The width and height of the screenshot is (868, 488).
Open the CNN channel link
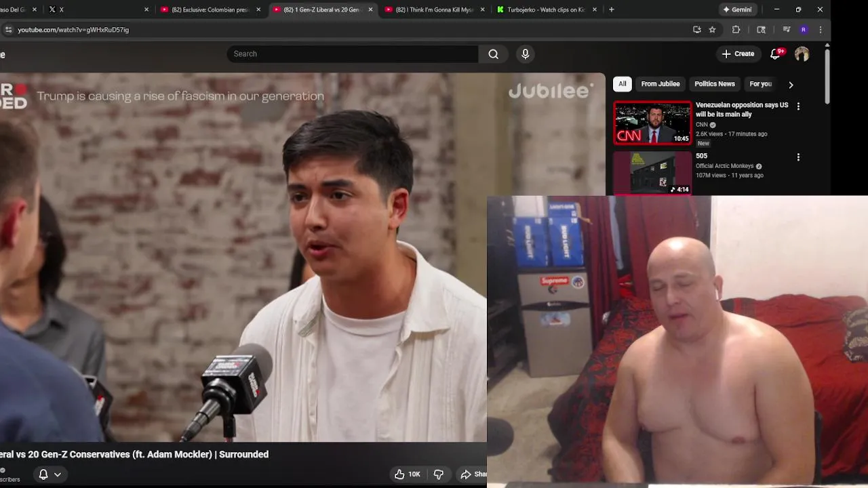pyautogui.click(x=702, y=125)
